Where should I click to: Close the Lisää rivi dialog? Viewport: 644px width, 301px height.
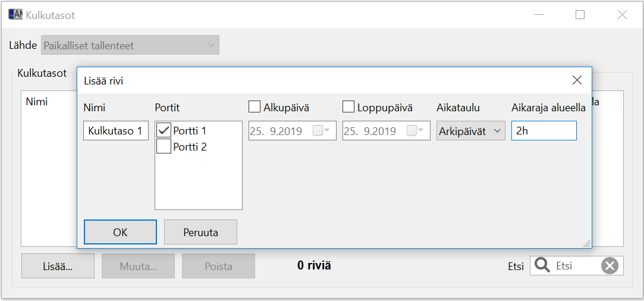[x=577, y=80]
